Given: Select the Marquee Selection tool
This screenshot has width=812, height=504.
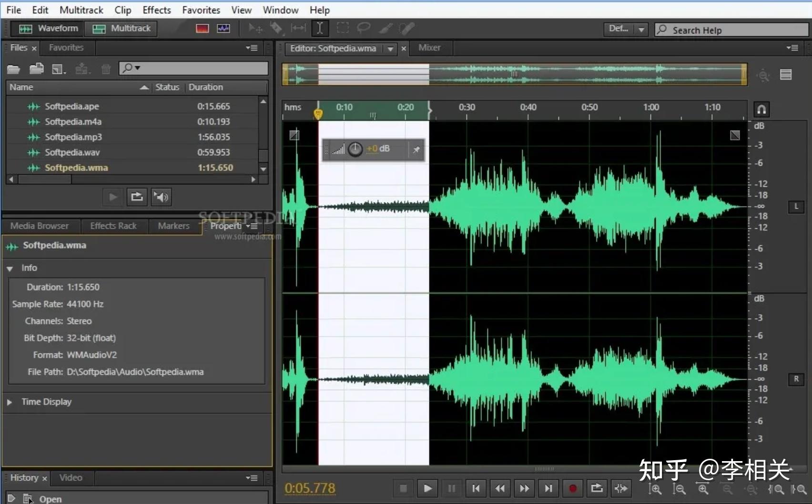Looking at the screenshot, I should click(342, 29).
